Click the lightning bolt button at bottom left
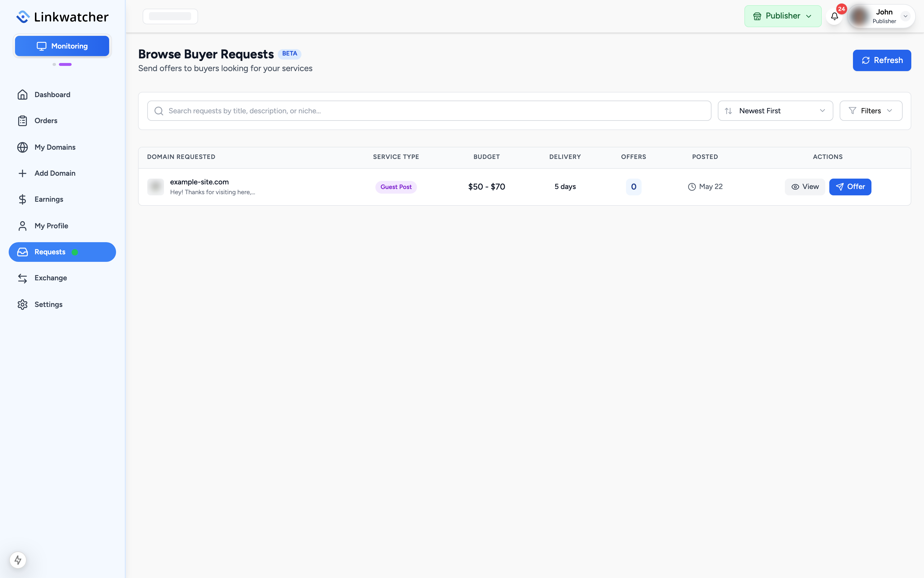Image resolution: width=924 pixels, height=578 pixels. pos(18,560)
